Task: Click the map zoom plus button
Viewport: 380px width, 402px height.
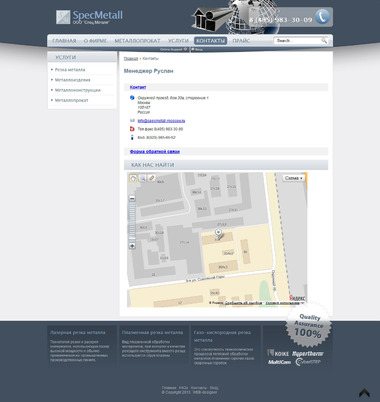Action: (132, 246)
